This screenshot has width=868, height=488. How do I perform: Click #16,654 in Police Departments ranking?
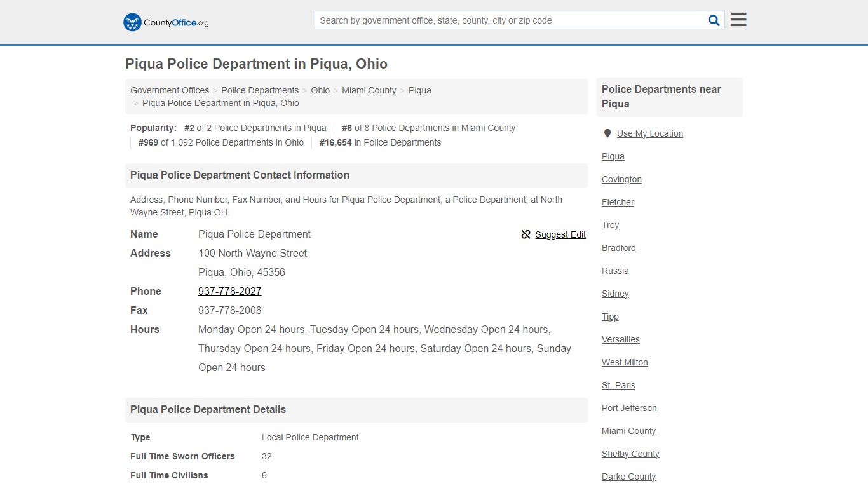click(380, 142)
